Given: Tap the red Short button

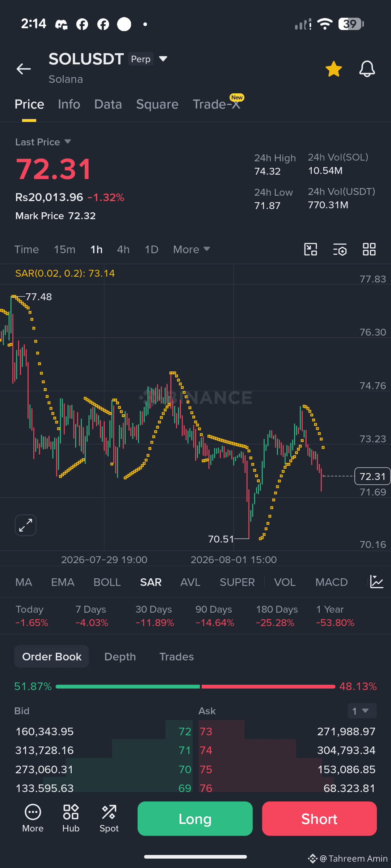Looking at the screenshot, I should [x=319, y=818].
